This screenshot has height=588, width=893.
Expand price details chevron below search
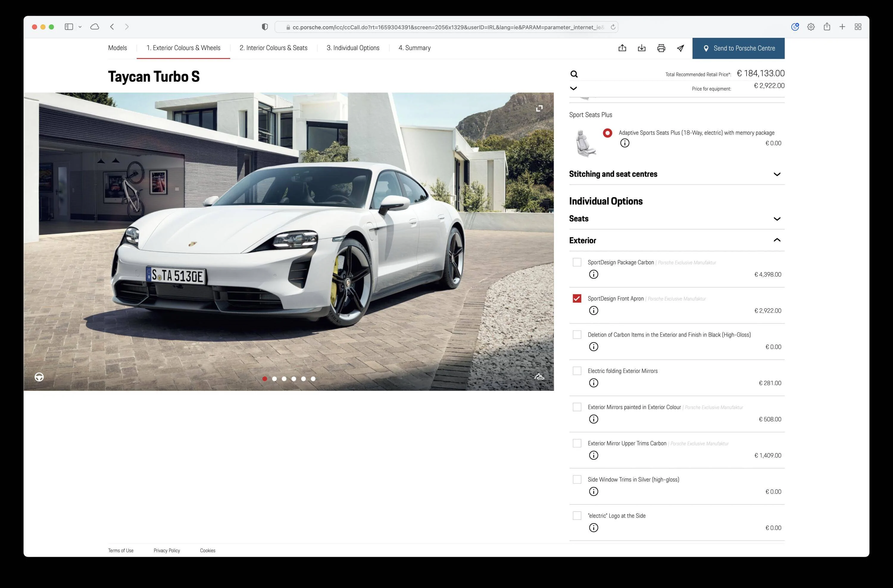click(x=573, y=89)
